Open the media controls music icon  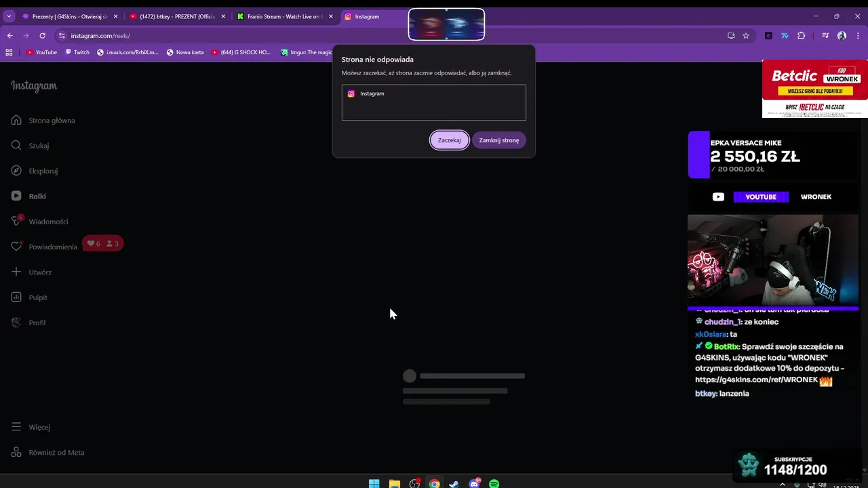(x=825, y=35)
